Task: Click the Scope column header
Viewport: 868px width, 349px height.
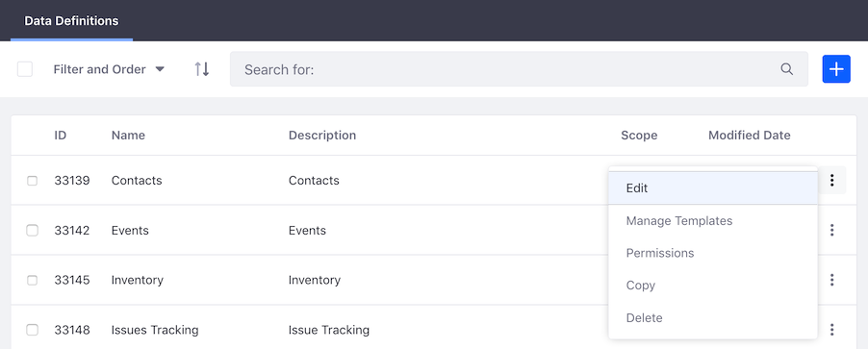Action: click(639, 135)
